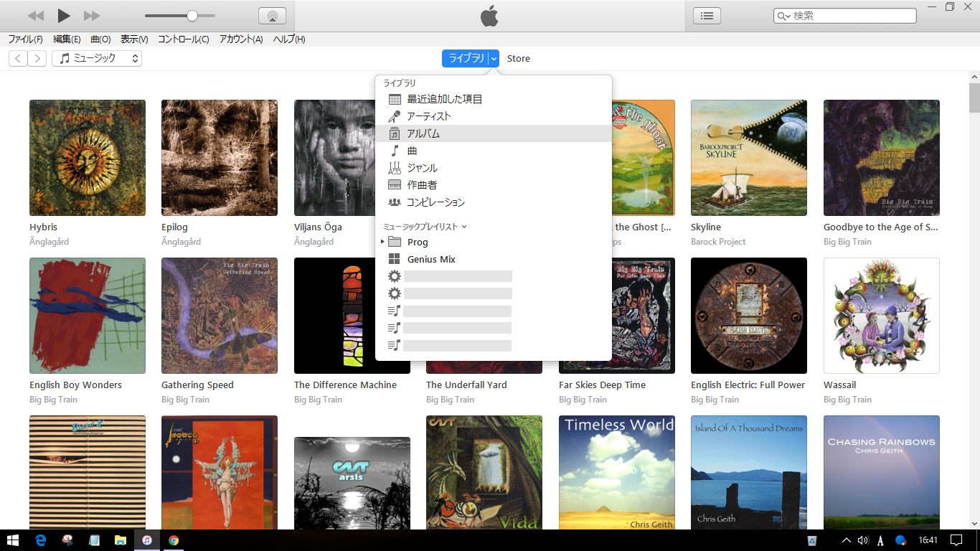Open File Explorer from the taskbar
The image size is (980, 551).
121,540
